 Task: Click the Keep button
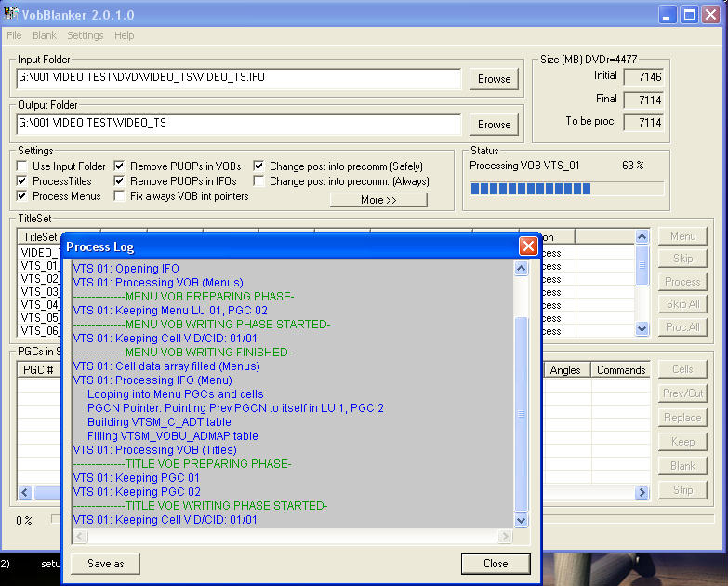click(x=682, y=442)
